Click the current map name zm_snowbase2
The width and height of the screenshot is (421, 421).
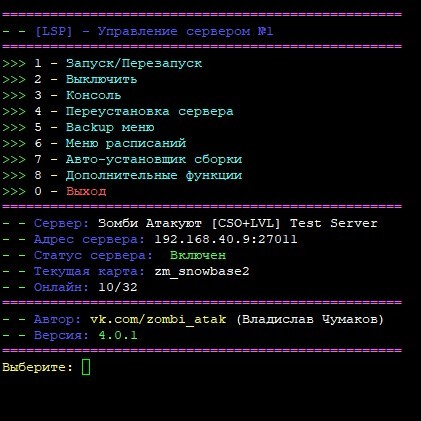(x=202, y=271)
